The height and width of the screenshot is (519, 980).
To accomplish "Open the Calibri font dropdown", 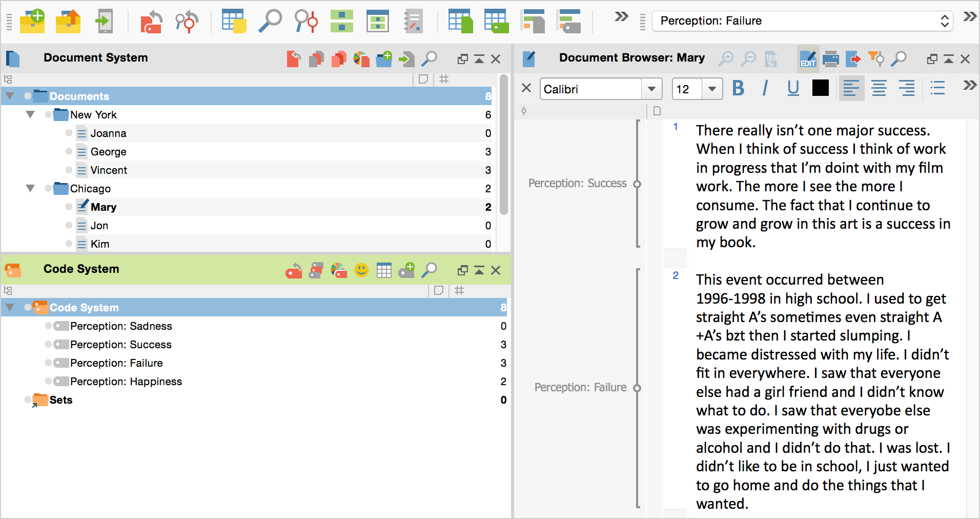I will click(x=651, y=89).
